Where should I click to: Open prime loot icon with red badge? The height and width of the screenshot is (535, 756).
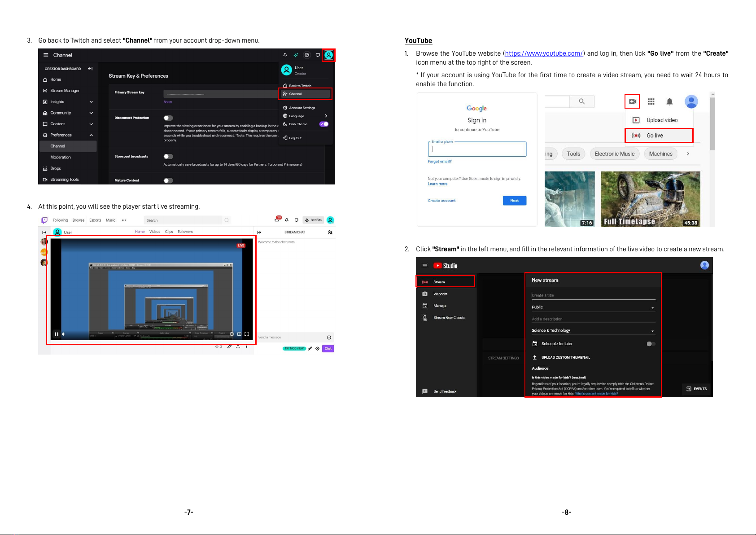pyautogui.click(x=277, y=219)
